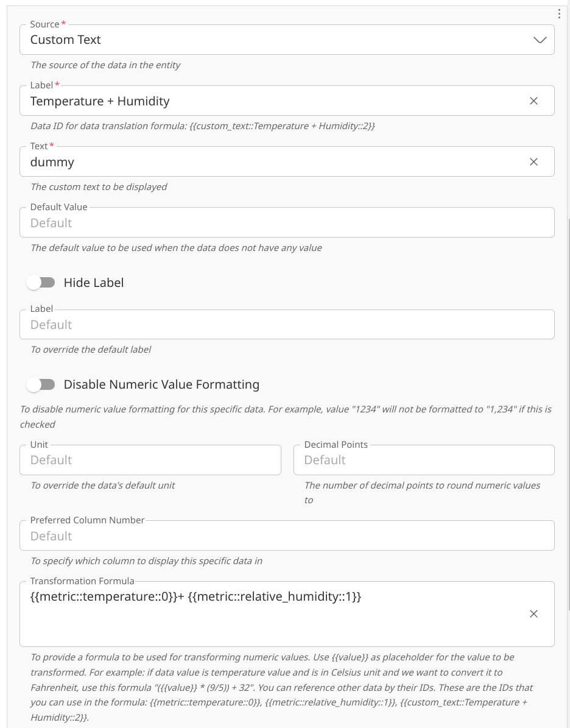Clear the Text field containing dummy
570x728 pixels.
tap(533, 162)
